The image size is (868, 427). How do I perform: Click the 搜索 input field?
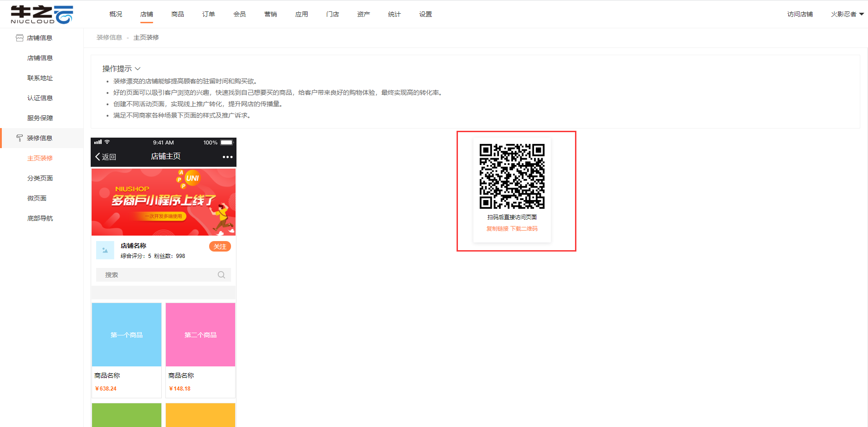pos(164,275)
